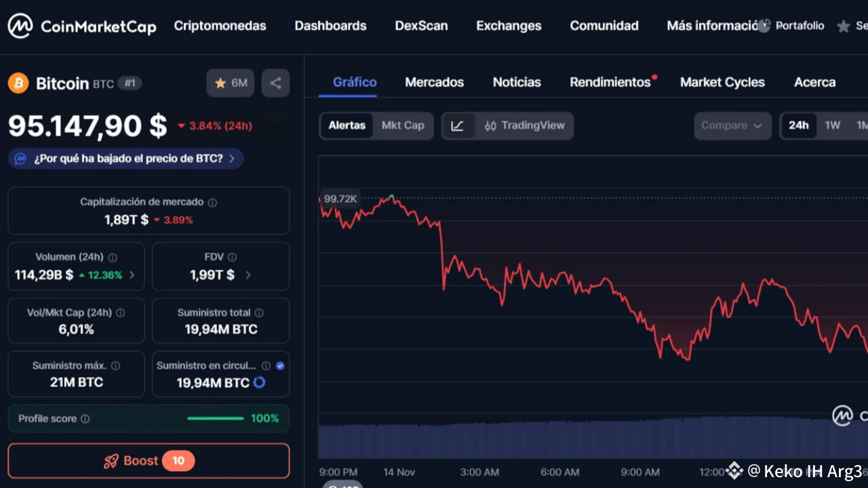Open the Dashboards menu
The width and height of the screenshot is (868, 488).
pyautogui.click(x=330, y=26)
